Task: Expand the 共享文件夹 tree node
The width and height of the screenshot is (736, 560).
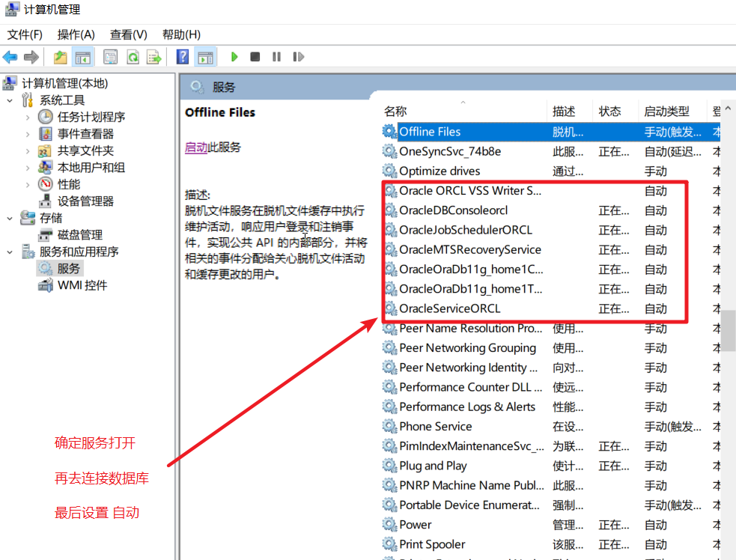Action: [28, 151]
